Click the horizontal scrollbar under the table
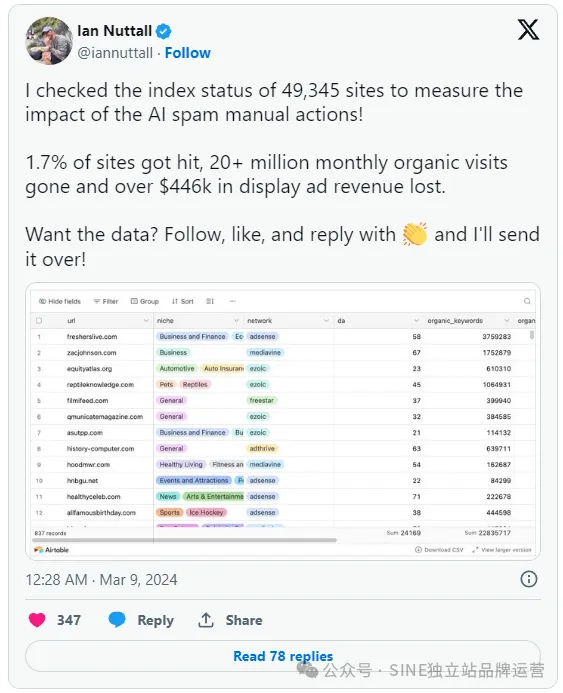Viewport: 563px width, 693px height. [x=184, y=540]
